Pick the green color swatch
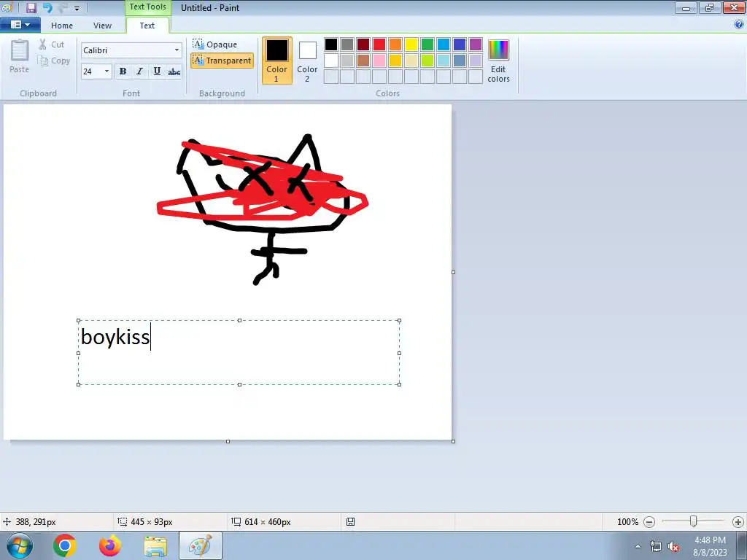The image size is (747, 560). coord(427,44)
